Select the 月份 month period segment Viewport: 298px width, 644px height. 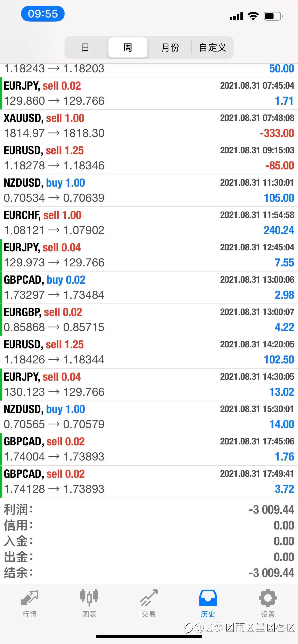170,47
